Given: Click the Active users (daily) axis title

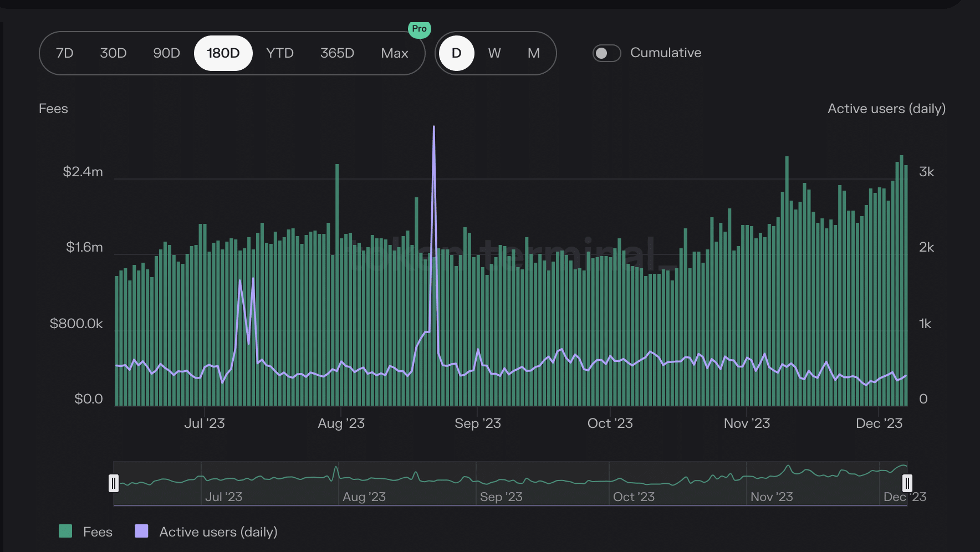Looking at the screenshot, I should point(886,109).
